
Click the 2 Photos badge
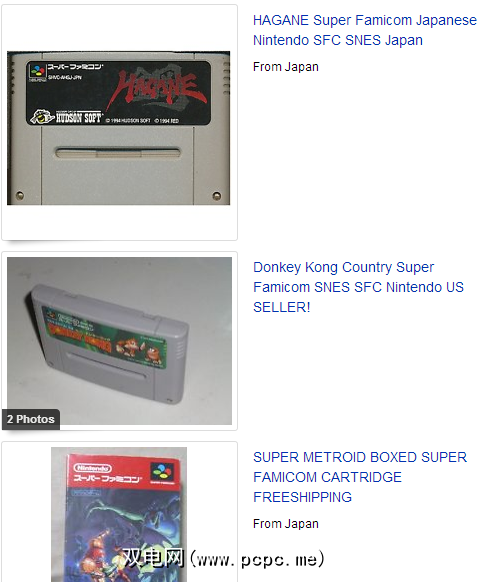(31, 419)
